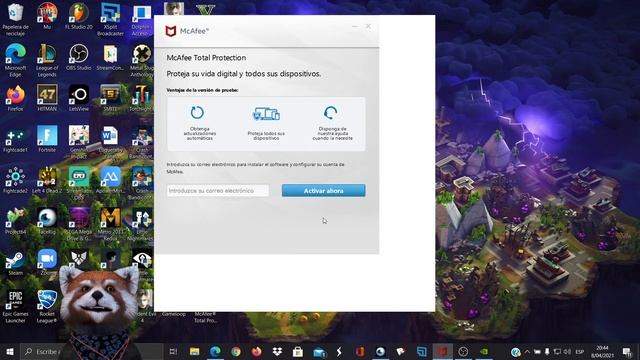Open Office from the taskbar
Screen dimensions: 640x360
360,351
